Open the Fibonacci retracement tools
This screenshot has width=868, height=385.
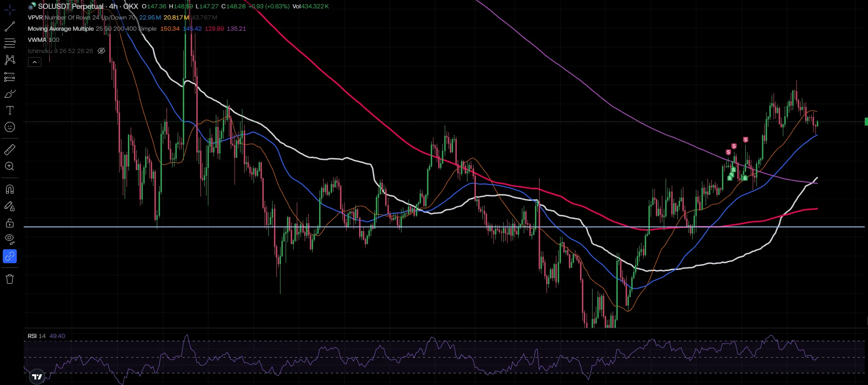pos(10,44)
